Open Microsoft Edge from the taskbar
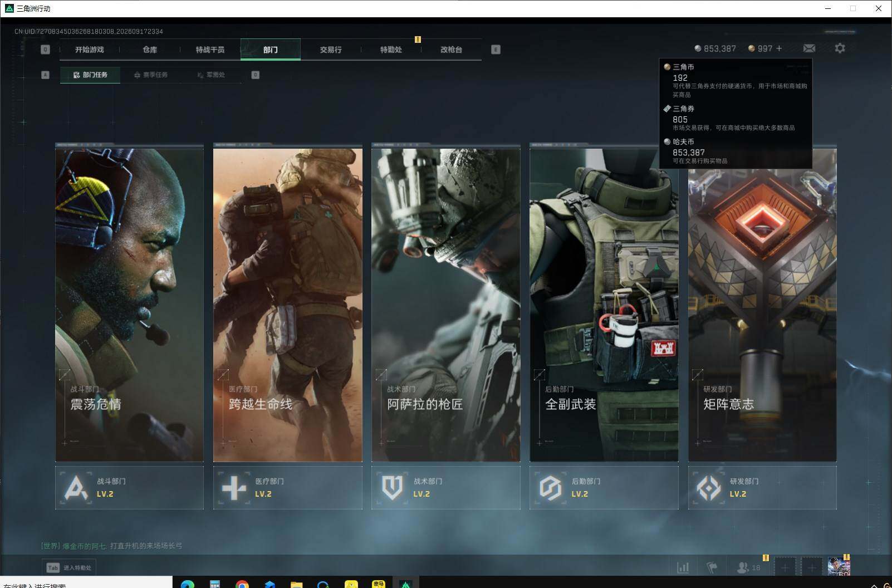Image resolution: width=892 pixels, height=588 pixels. coord(188,584)
